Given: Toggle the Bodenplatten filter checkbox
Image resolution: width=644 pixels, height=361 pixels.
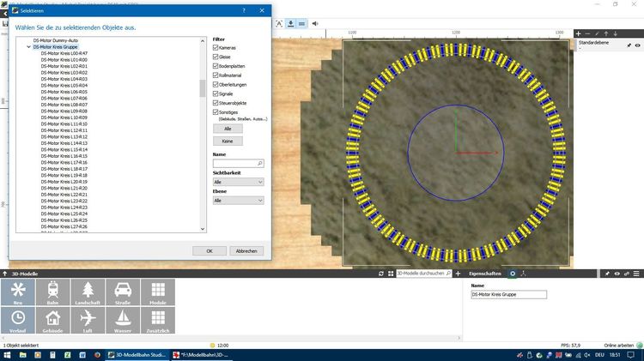Looking at the screenshot, I should 216,66.
